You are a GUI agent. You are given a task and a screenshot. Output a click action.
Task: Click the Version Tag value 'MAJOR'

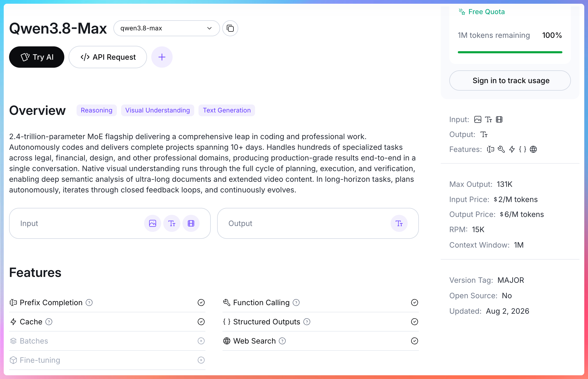pos(511,280)
